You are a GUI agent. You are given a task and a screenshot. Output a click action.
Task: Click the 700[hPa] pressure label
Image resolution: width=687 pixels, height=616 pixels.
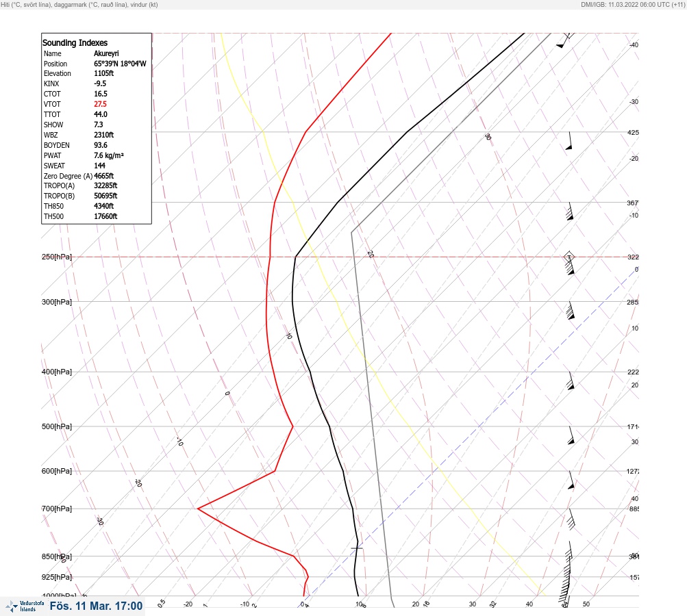click(x=57, y=509)
